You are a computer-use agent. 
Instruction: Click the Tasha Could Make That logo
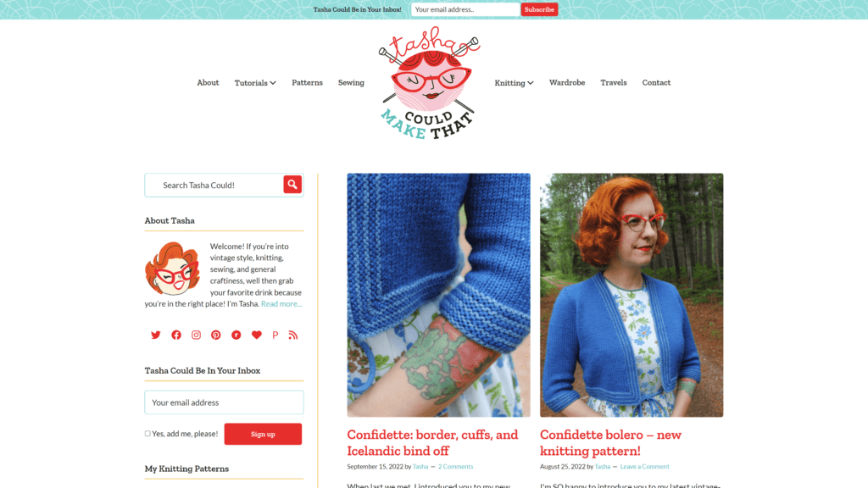[430, 82]
